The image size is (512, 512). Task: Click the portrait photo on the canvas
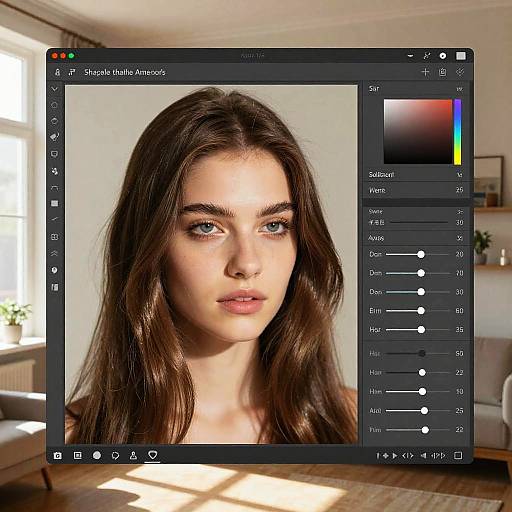[x=211, y=264]
